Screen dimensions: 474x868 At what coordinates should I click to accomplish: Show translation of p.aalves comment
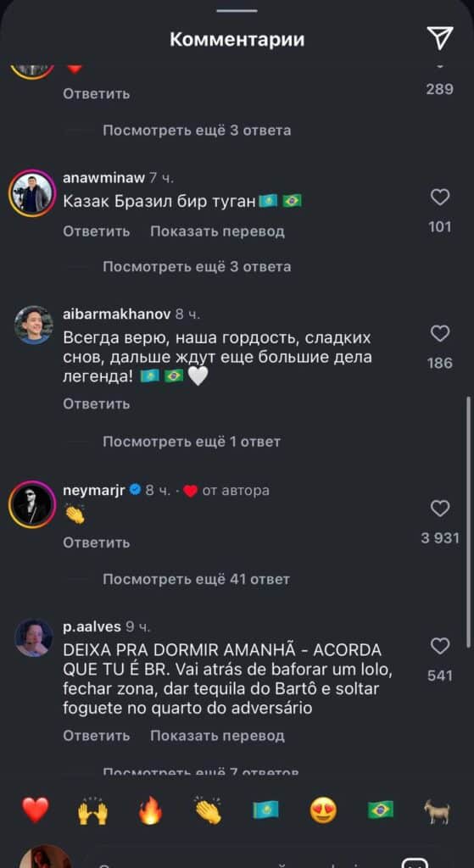[x=217, y=736]
